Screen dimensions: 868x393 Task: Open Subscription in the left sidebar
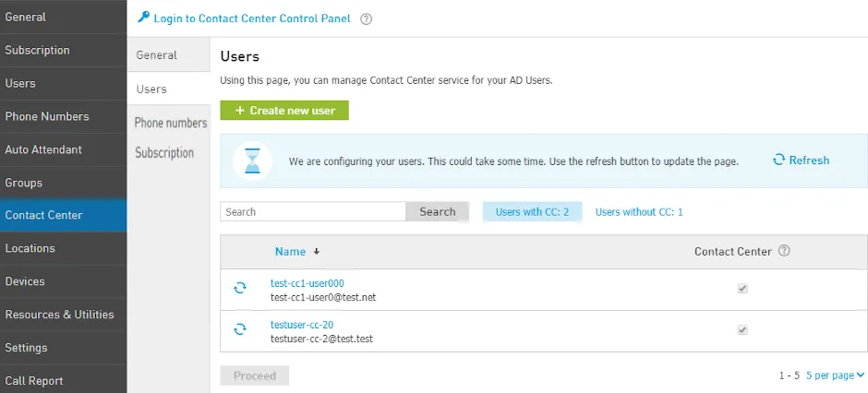[x=63, y=50]
